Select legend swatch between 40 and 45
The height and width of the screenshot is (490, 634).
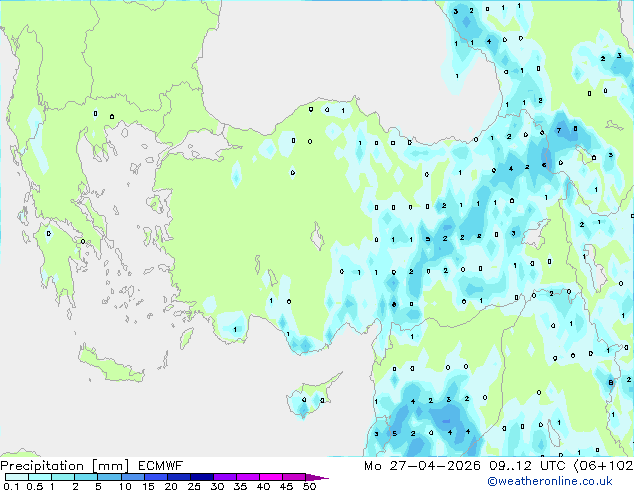[271, 477]
